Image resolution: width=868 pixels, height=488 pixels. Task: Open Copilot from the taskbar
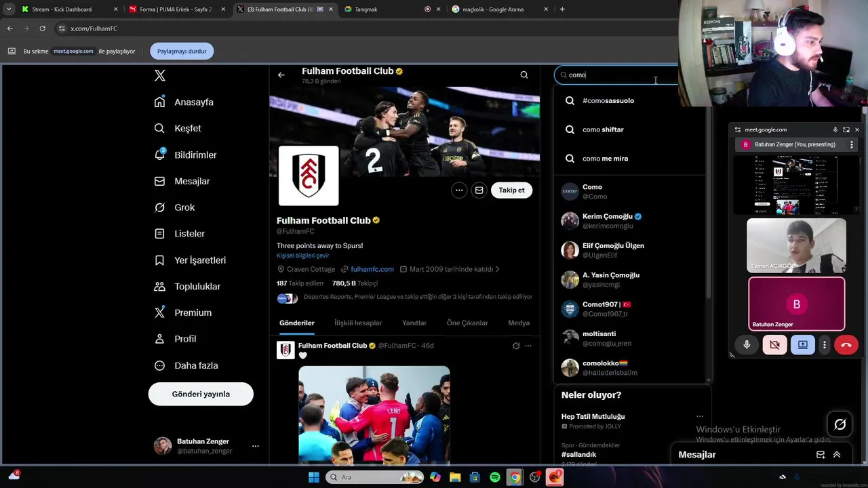[435, 477]
